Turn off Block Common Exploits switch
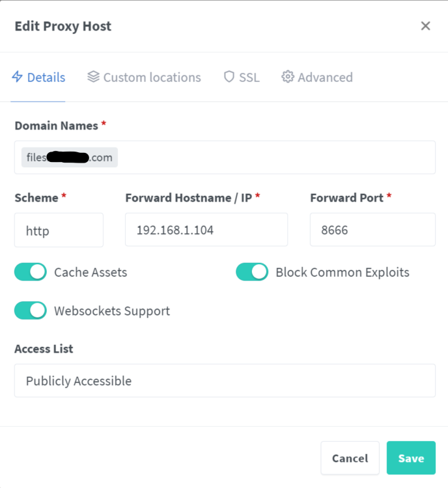This screenshot has width=448, height=488. click(252, 272)
